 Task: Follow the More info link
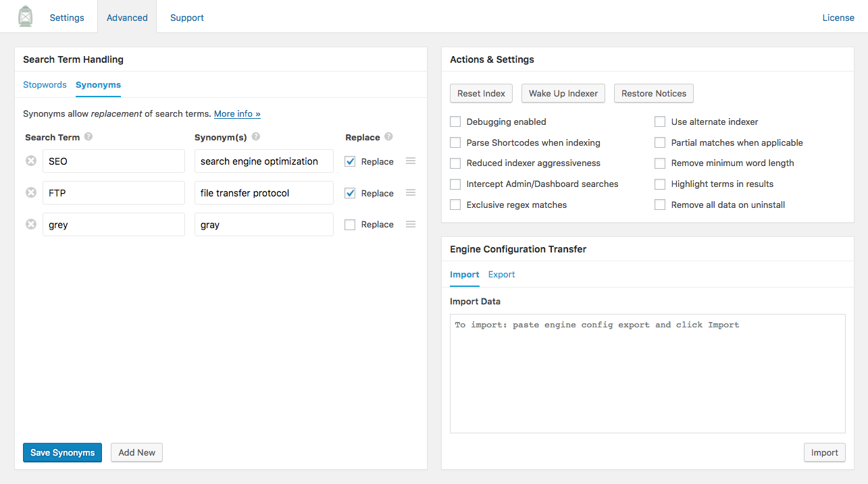237,114
